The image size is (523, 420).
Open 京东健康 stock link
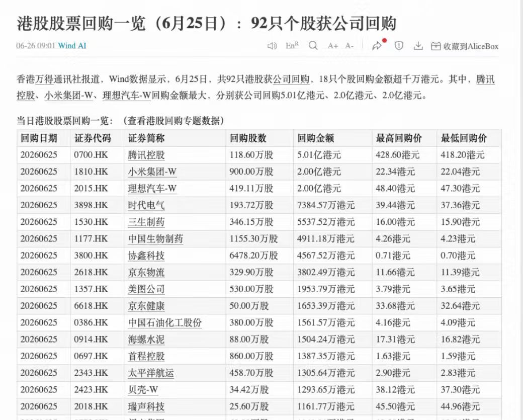[x=146, y=306]
